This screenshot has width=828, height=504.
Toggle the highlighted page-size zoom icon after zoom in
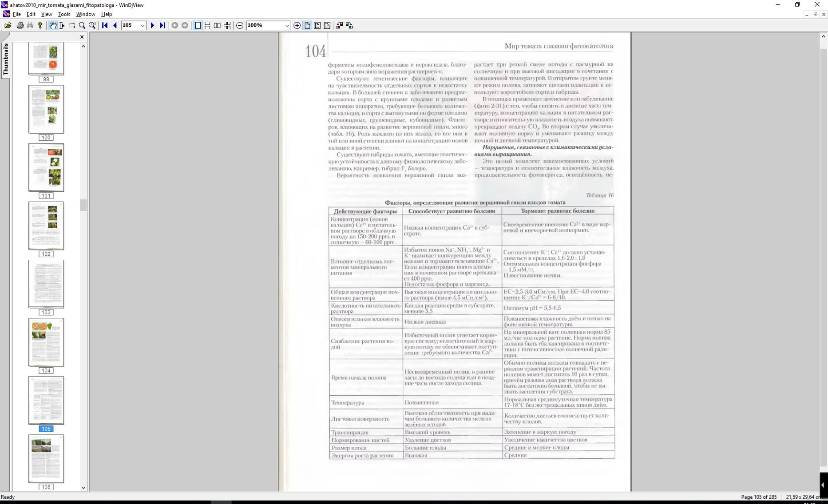[307, 25]
